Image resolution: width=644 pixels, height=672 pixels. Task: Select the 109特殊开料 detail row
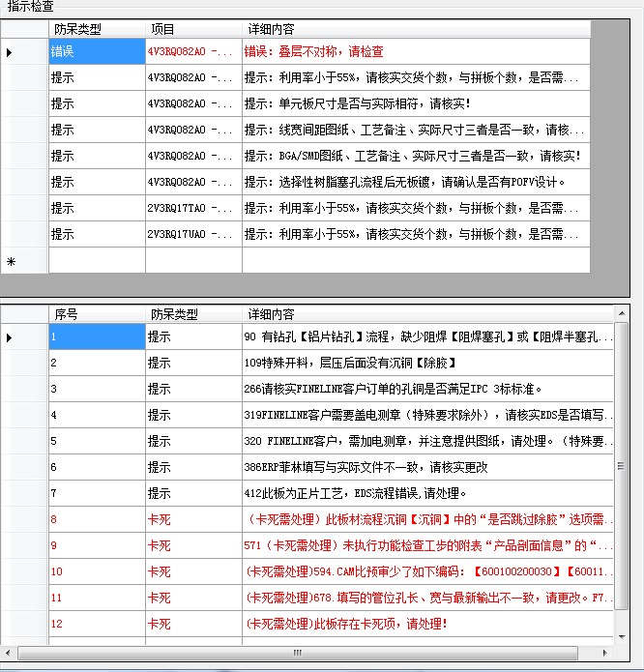[x=427, y=363]
